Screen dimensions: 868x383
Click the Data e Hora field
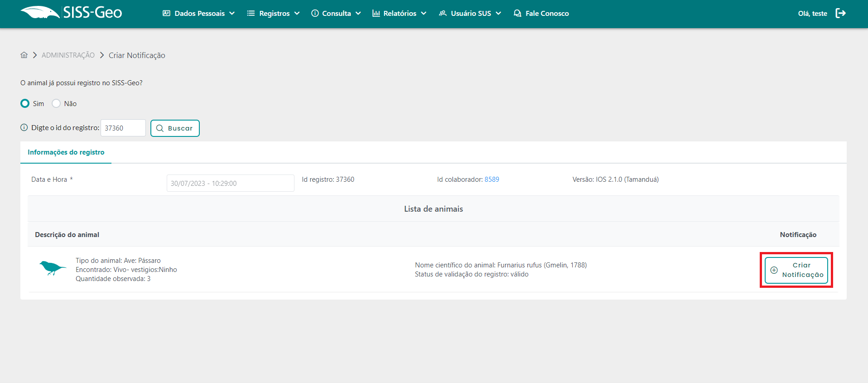[x=230, y=183]
